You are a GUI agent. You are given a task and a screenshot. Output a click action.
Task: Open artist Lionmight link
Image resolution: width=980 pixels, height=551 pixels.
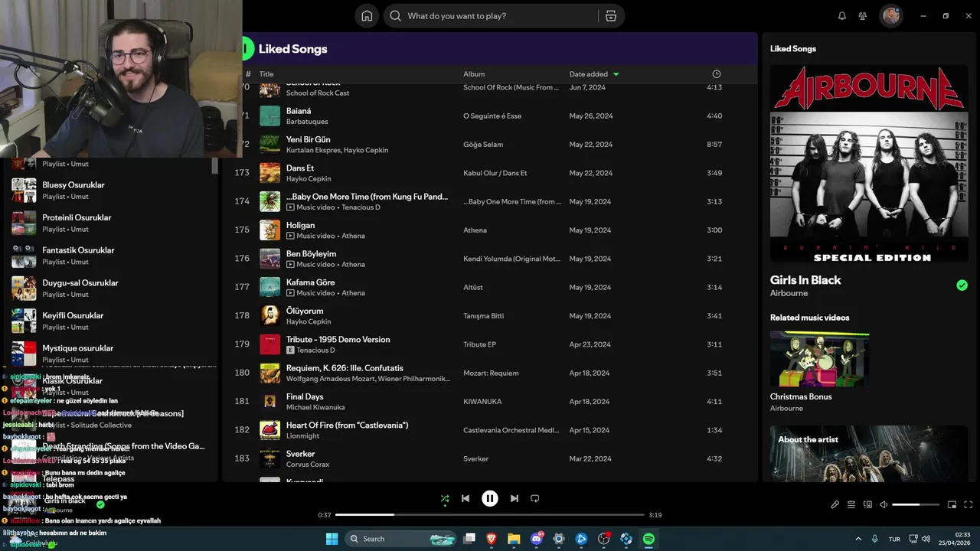coord(302,436)
